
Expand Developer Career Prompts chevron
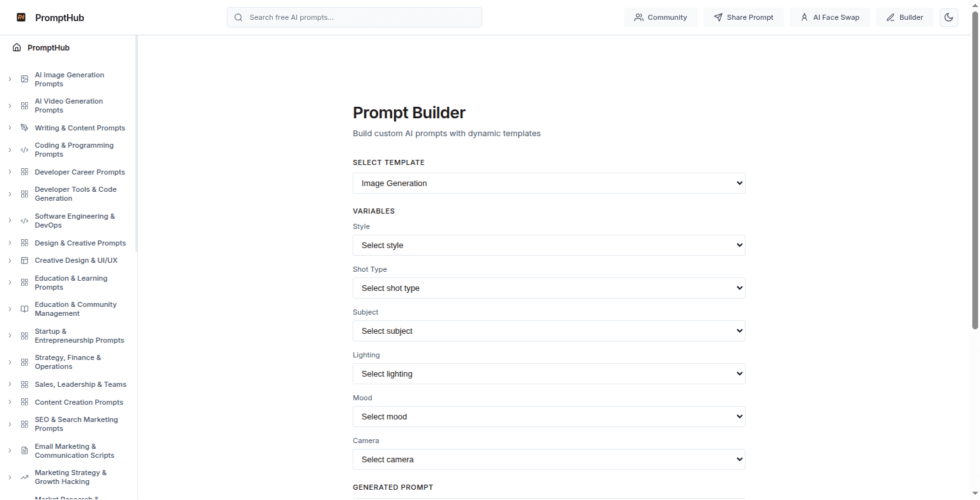pyautogui.click(x=10, y=172)
